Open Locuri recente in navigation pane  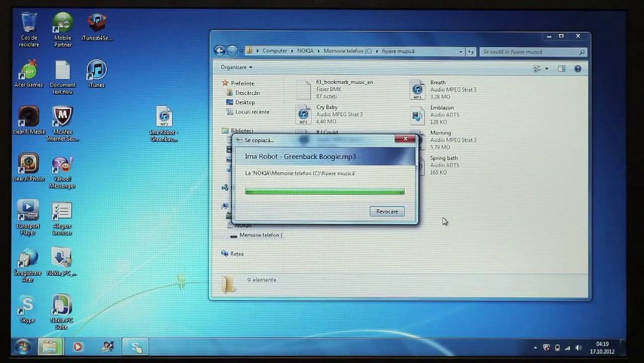click(x=252, y=112)
